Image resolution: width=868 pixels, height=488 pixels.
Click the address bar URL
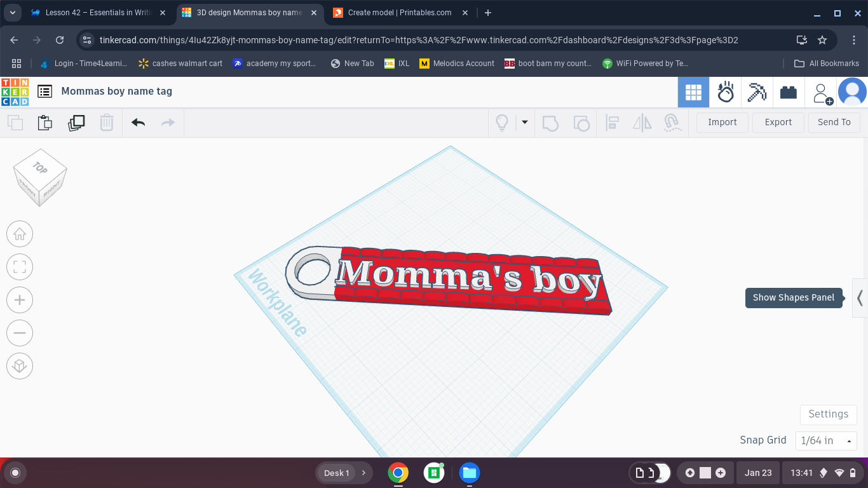click(x=419, y=40)
